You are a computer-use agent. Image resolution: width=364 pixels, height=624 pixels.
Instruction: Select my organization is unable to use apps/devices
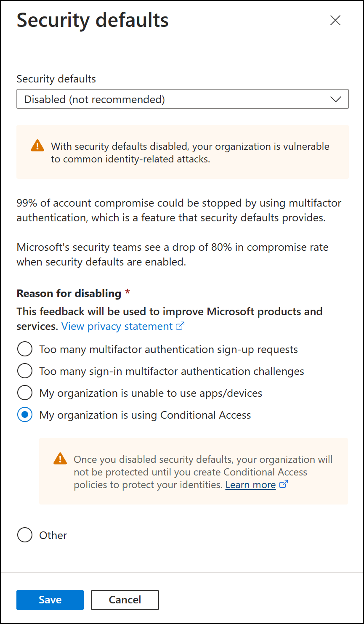pos(24,393)
